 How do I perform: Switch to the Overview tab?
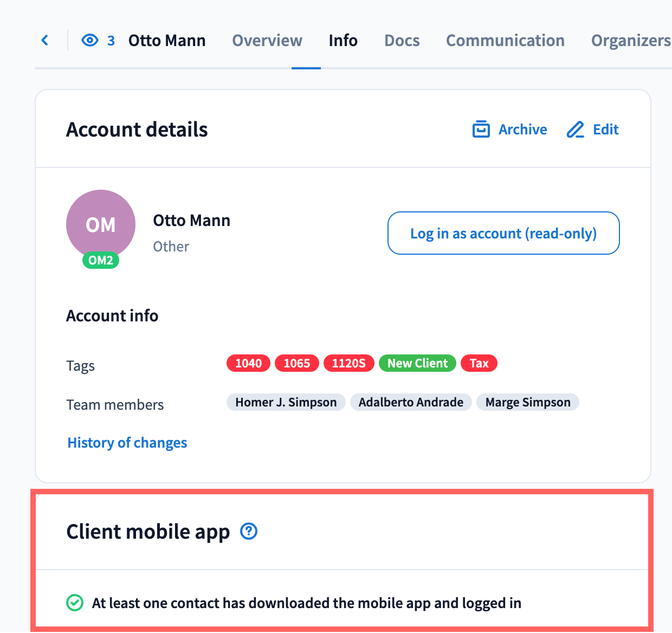point(267,41)
